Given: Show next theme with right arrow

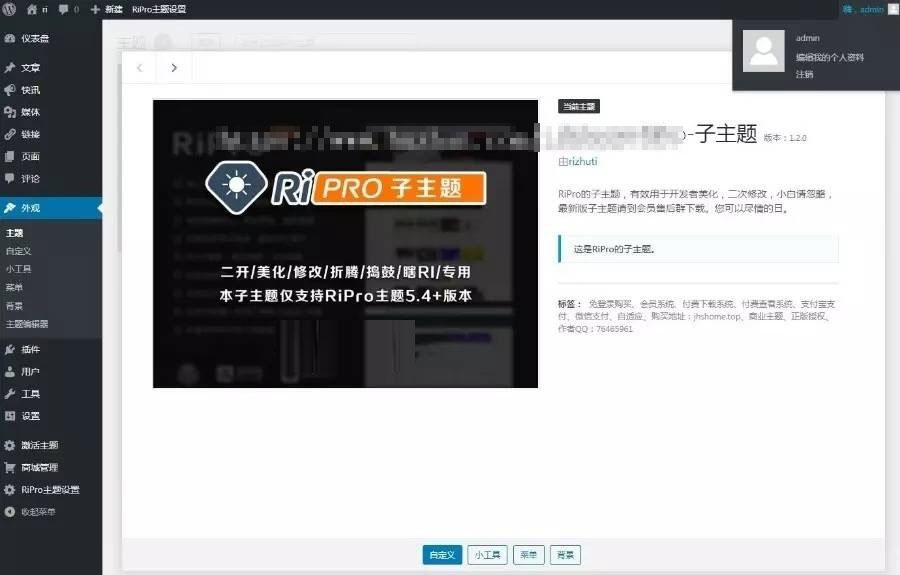Looking at the screenshot, I should (174, 68).
